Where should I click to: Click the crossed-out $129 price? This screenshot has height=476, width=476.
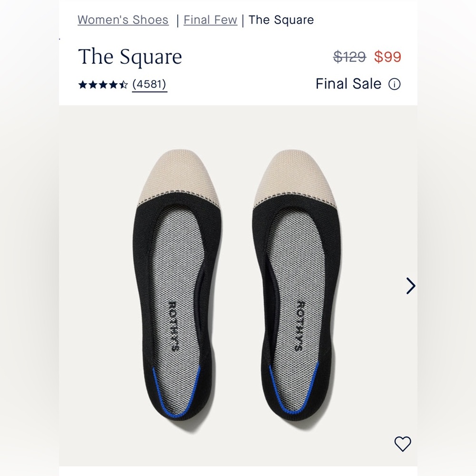pos(349,57)
